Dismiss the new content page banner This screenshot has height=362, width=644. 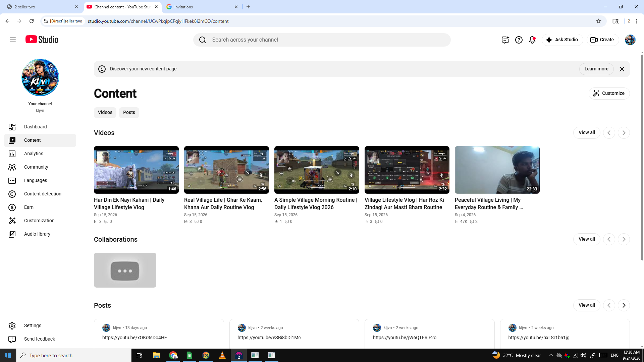tap(622, 69)
